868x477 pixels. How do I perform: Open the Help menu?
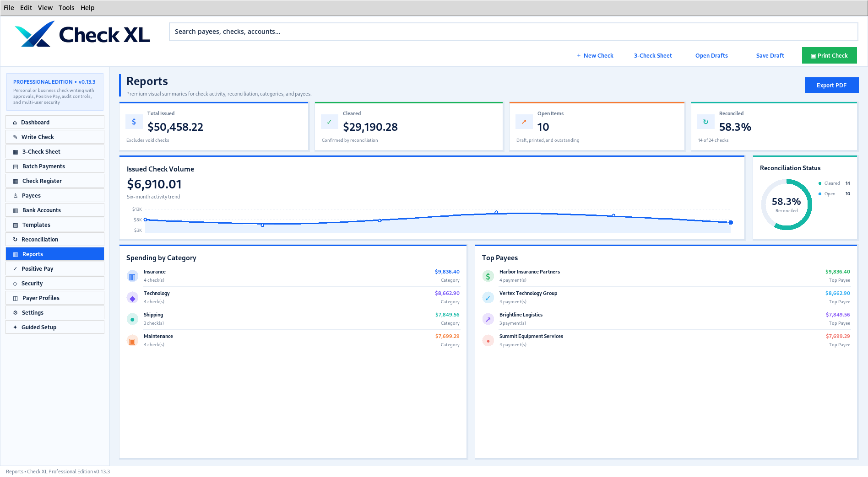tap(87, 8)
